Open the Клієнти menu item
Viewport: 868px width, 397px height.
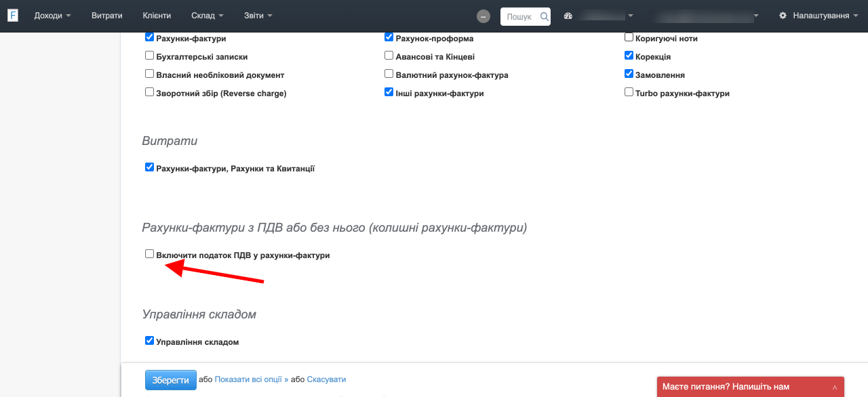157,16
